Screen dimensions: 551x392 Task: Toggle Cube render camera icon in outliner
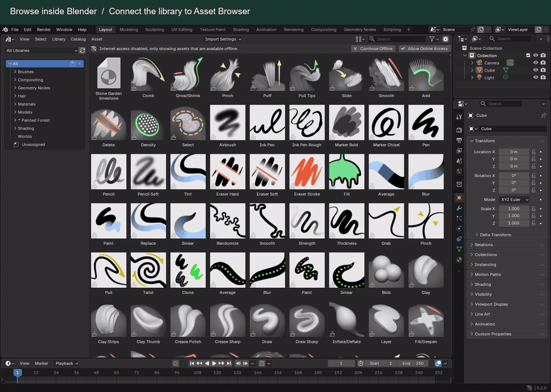tap(543, 70)
